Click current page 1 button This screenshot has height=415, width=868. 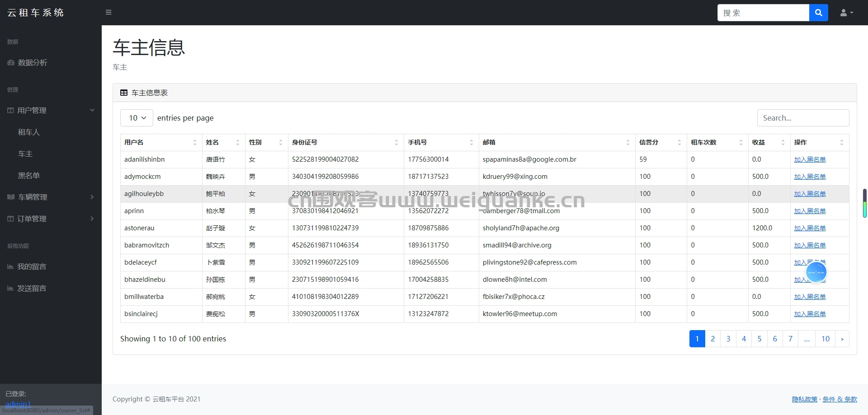[697, 339]
